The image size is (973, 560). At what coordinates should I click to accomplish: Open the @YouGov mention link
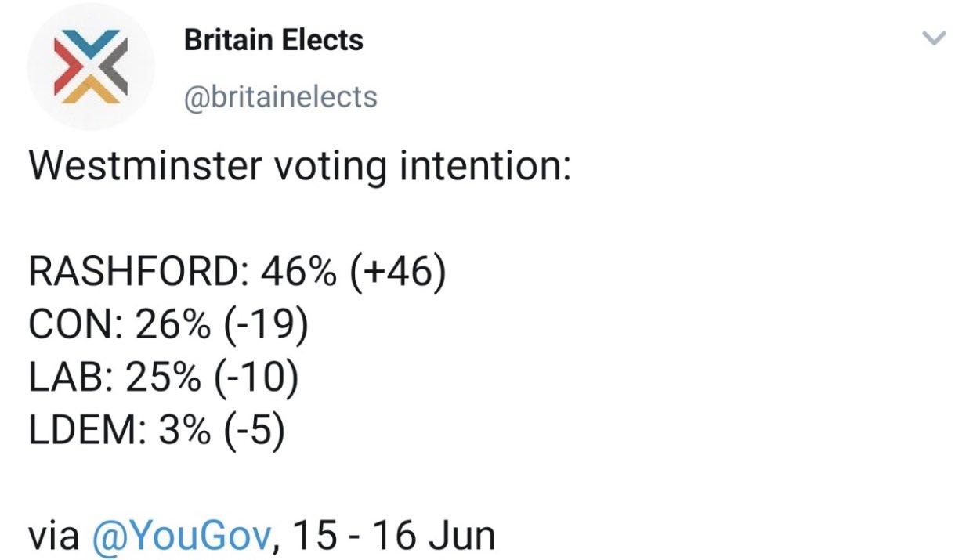(182, 536)
